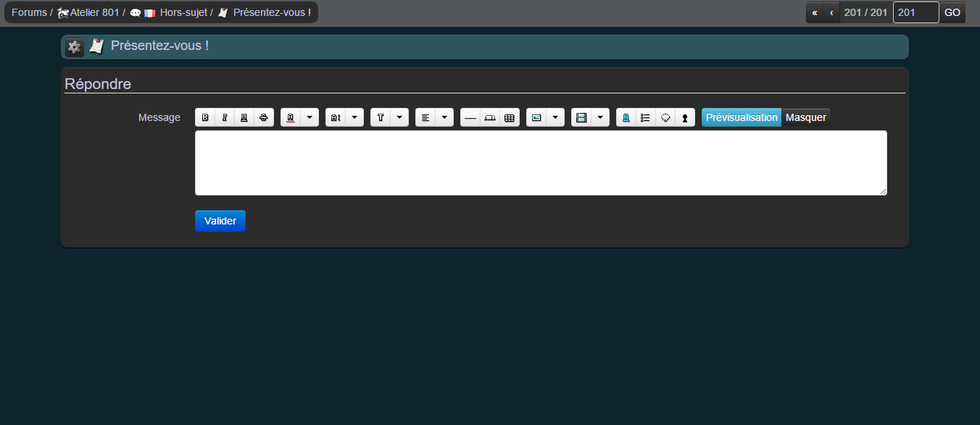Click the spoiler box icon

(490, 117)
